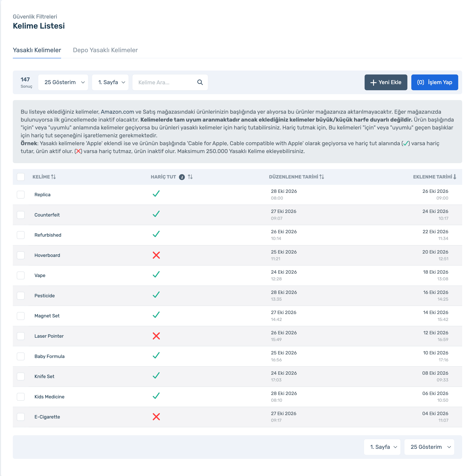Click the green check in Kids Medicine row
Screen dimensions: 473x476
pos(156,396)
